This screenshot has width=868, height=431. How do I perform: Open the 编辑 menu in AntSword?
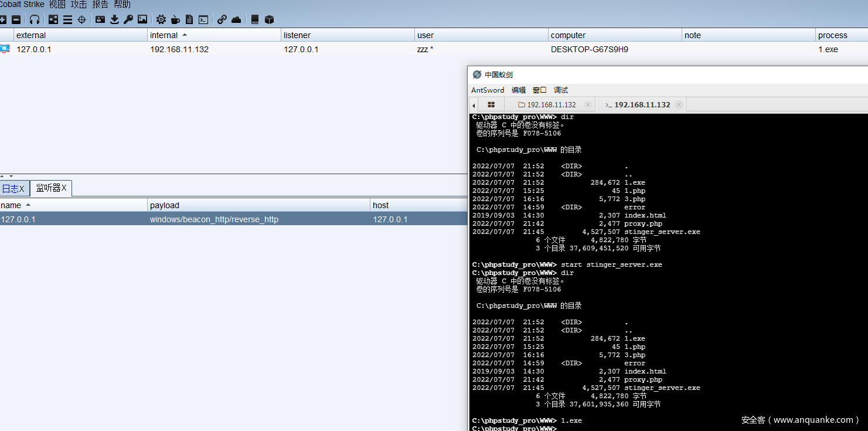coord(518,90)
